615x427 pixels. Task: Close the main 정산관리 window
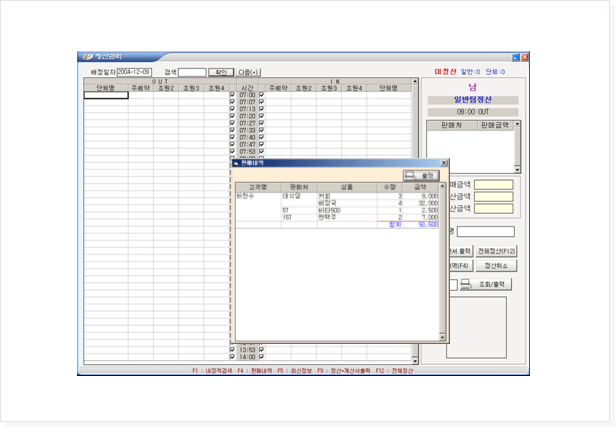coord(525,58)
